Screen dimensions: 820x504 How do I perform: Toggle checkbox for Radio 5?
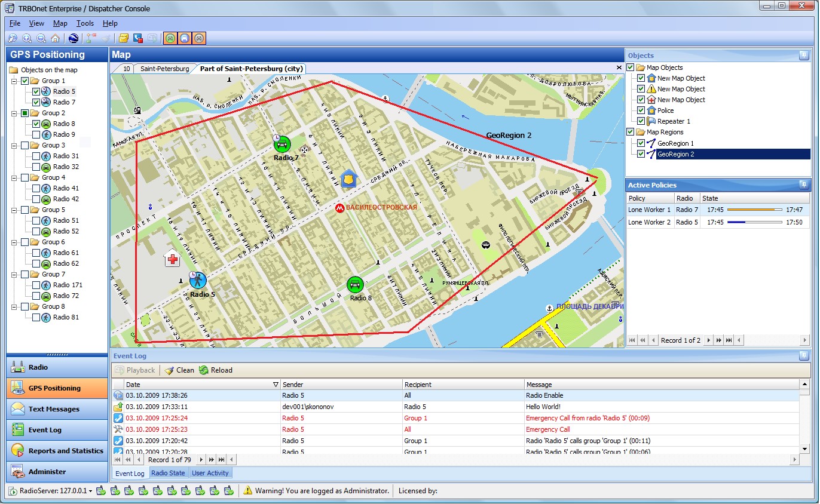point(36,92)
